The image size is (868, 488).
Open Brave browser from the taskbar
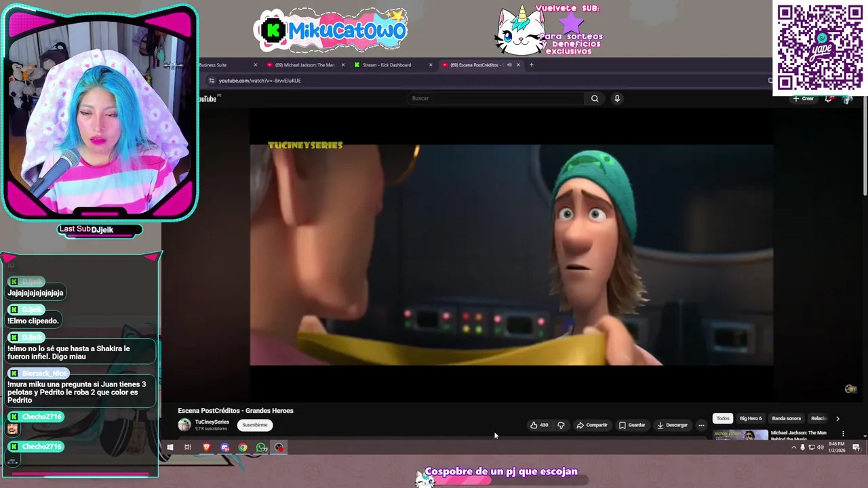pyautogui.click(x=207, y=447)
